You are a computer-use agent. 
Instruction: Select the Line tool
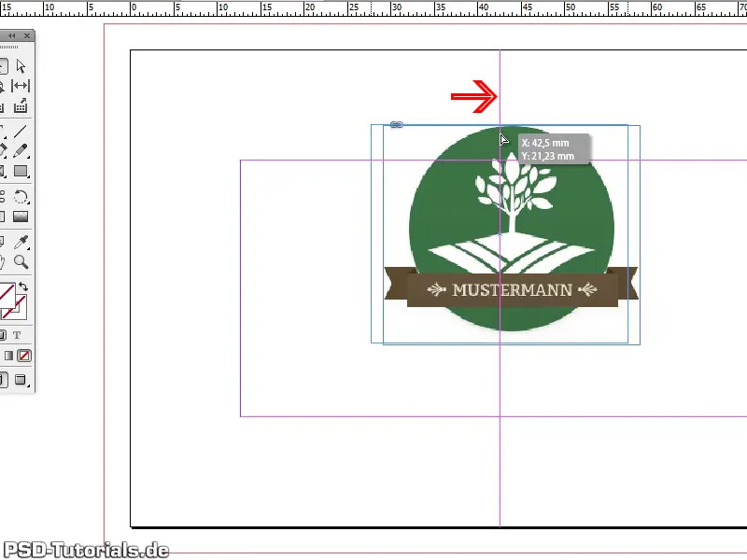[20, 131]
